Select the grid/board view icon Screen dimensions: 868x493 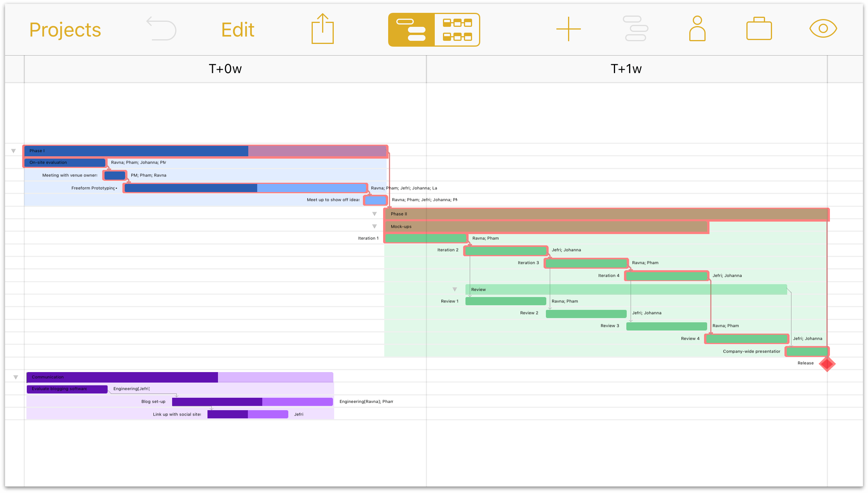point(456,29)
